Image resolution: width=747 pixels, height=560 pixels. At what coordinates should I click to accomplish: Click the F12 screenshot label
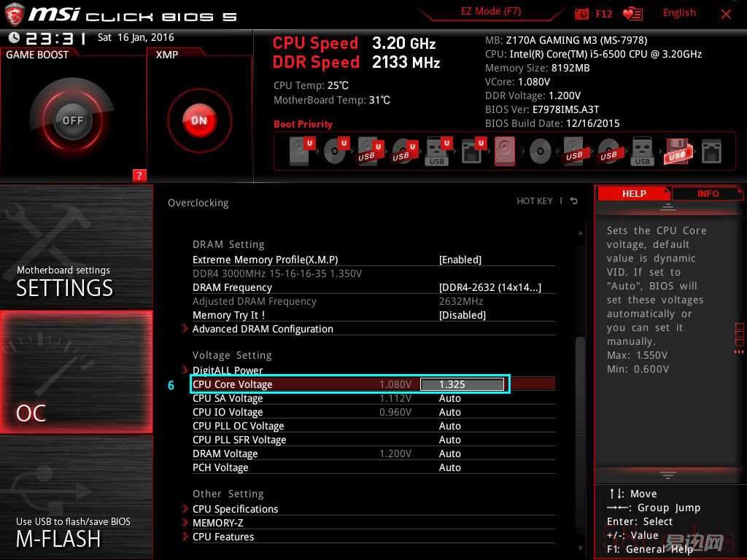[x=603, y=14]
